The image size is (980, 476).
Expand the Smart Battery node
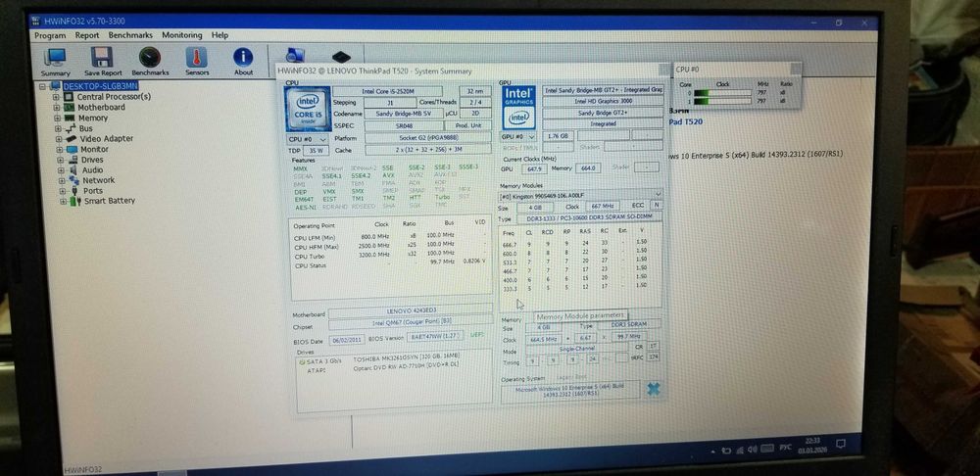click(x=63, y=201)
